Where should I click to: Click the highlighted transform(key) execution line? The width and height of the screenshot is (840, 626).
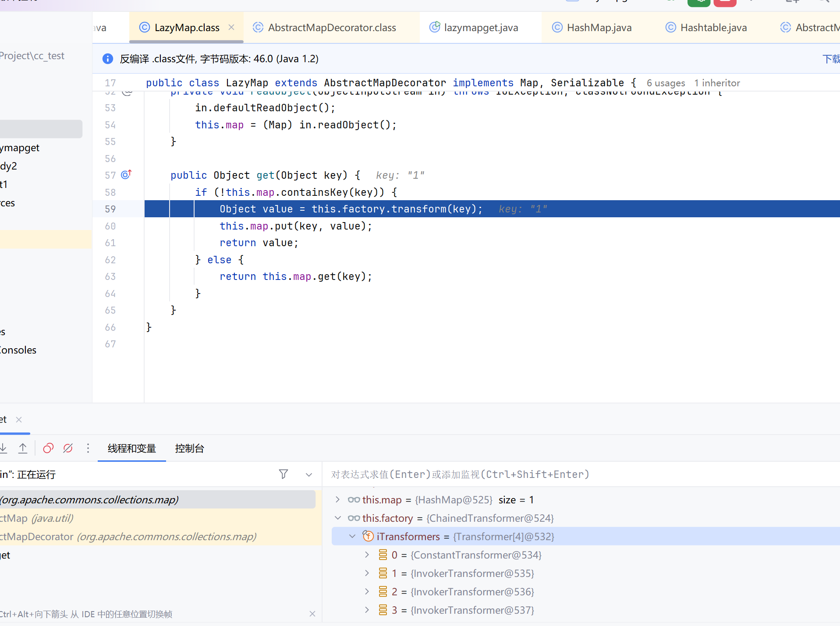coord(492,209)
